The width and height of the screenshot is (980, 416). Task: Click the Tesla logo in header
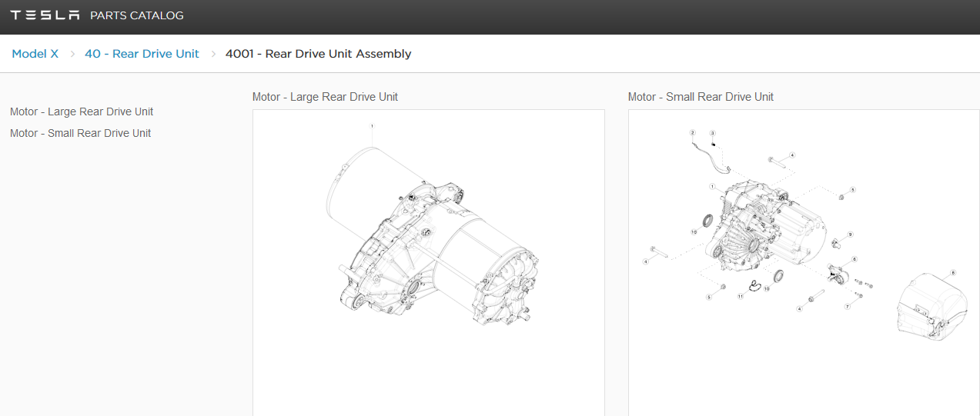45,15
